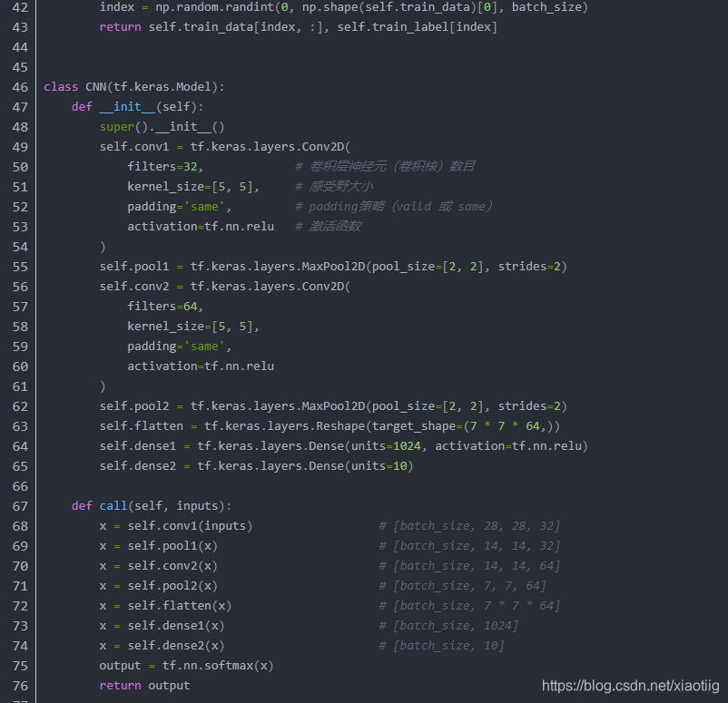Viewport: 728px width, 703px height.
Task: Click 'MaxPool2D' on line 55
Action: click(333, 267)
